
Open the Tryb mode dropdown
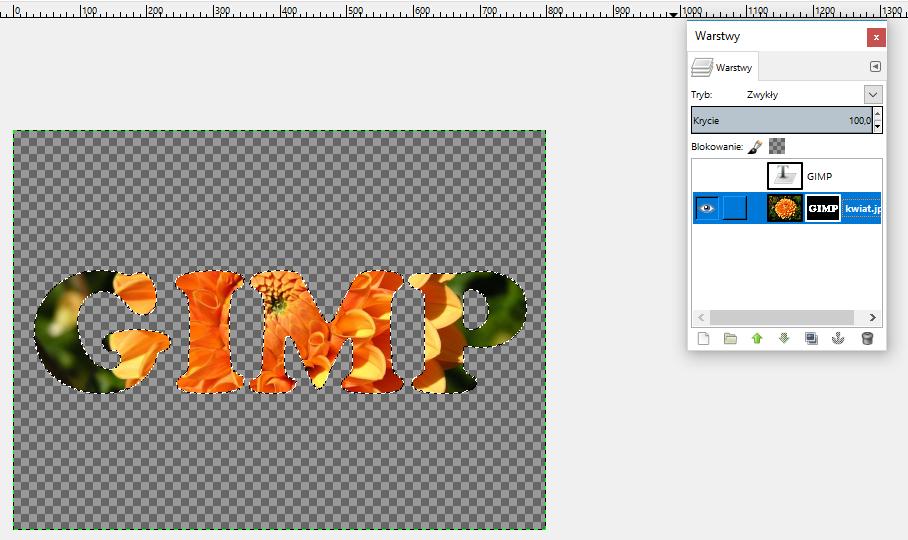click(873, 94)
